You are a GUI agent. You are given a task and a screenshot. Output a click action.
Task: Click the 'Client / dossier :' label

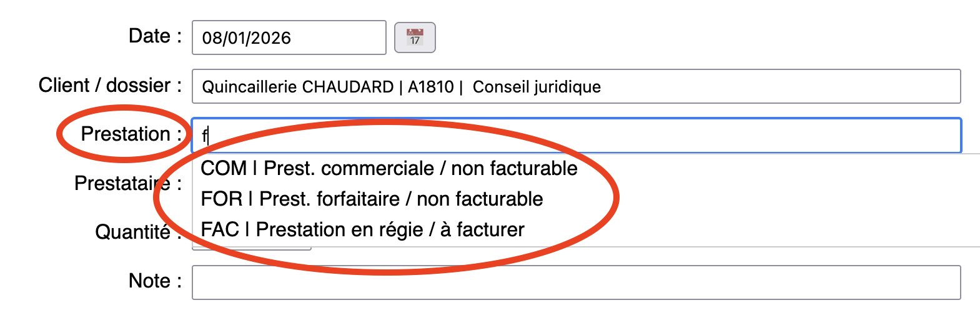point(110,85)
